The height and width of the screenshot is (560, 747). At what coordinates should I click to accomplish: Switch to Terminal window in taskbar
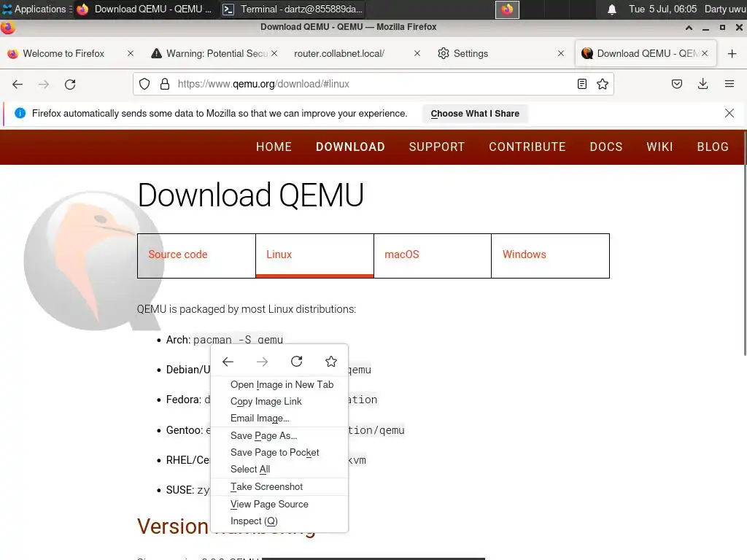[x=293, y=9]
